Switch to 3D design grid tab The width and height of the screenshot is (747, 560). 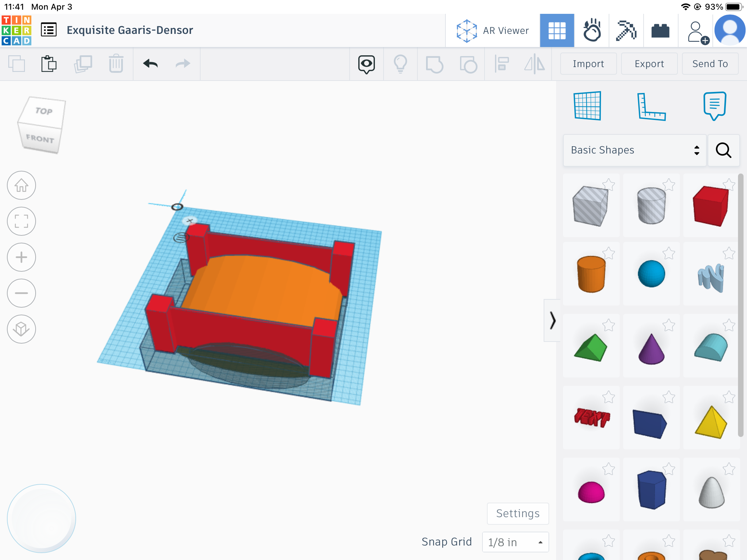[x=557, y=30]
